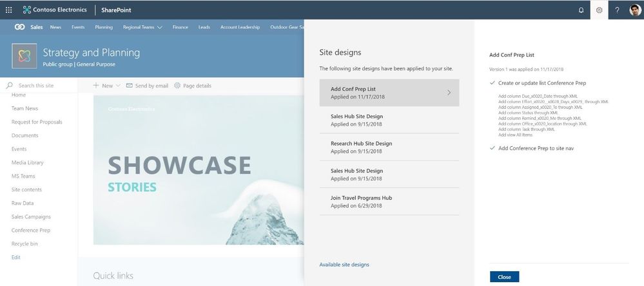
Task: Open MS Teams in left navigation
Action: 23,176
